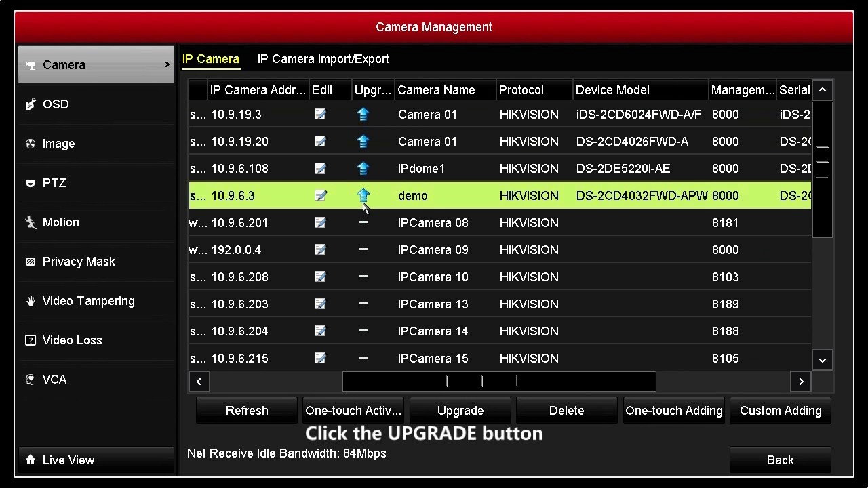Click the Refresh button
868x488 pixels.
(x=247, y=411)
